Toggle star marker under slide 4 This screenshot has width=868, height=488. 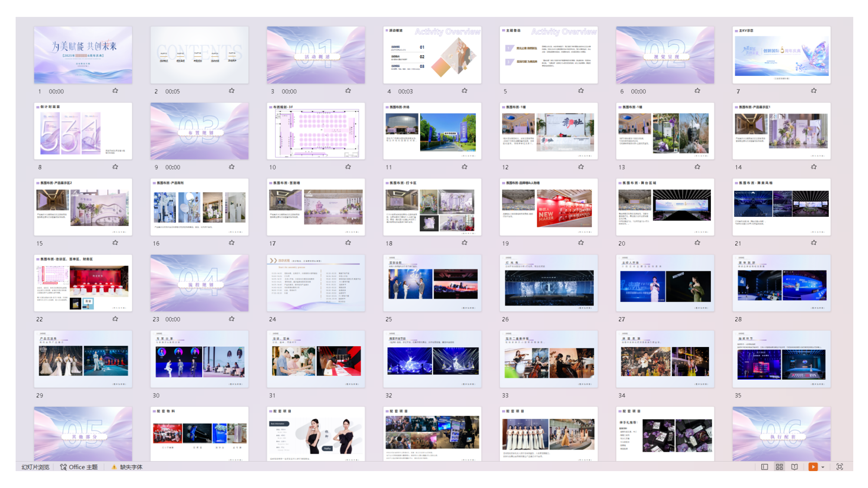[464, 91]
